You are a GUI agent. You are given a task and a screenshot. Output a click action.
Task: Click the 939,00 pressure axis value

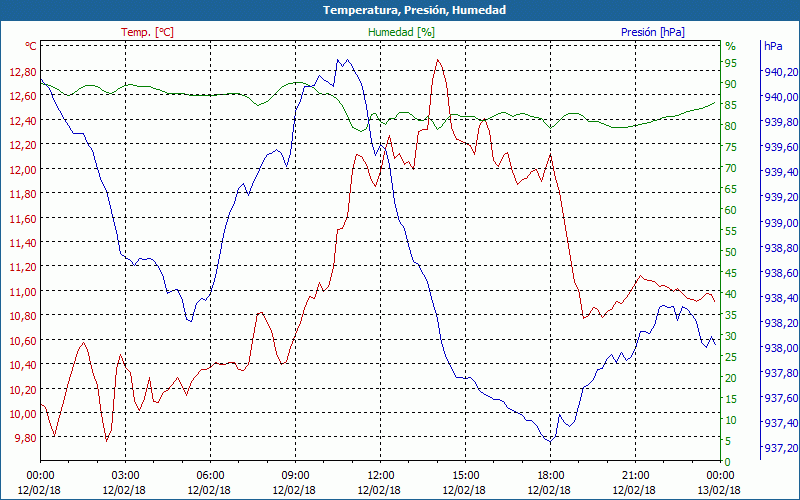781,222
